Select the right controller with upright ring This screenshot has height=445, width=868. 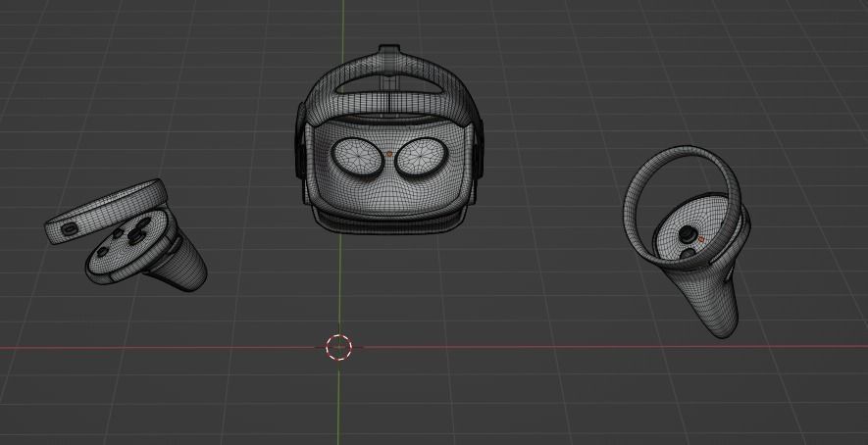click(x=688, y=241)
